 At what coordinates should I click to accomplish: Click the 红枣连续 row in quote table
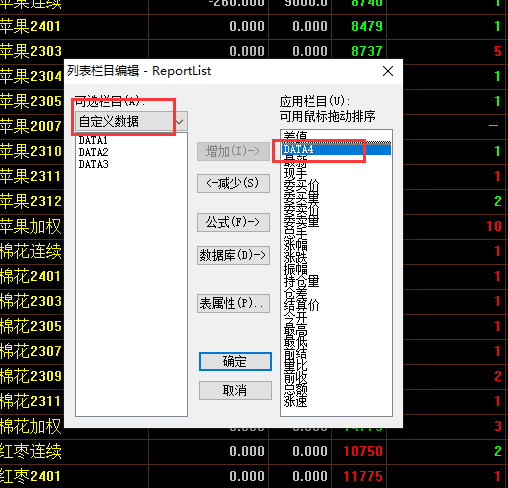(254, 451)
